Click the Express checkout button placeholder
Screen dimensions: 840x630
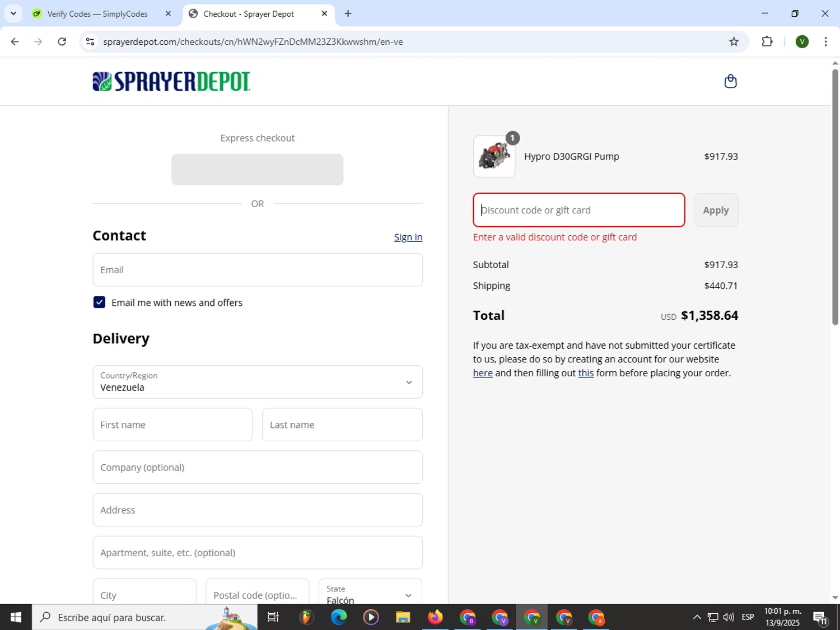258,169
